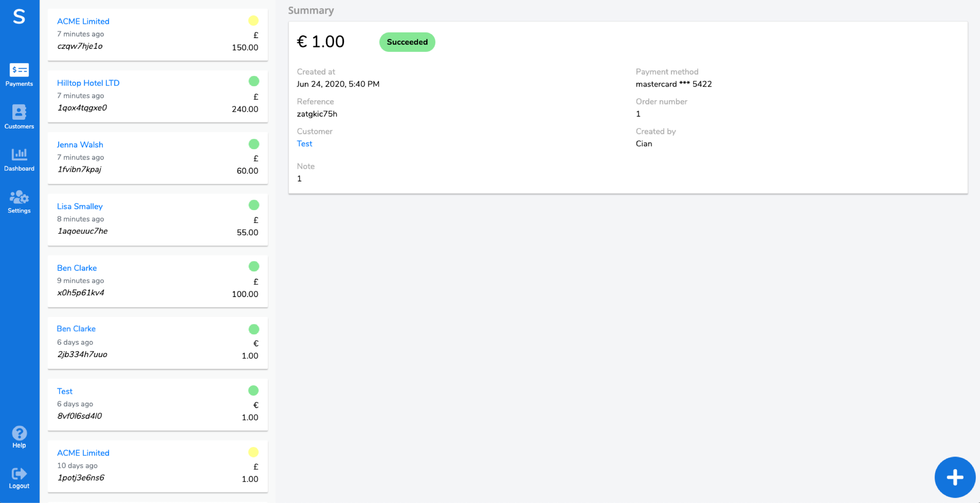The image size is (980, 503).
Task: Open Settings with gear icon
Action: (19, 197)
